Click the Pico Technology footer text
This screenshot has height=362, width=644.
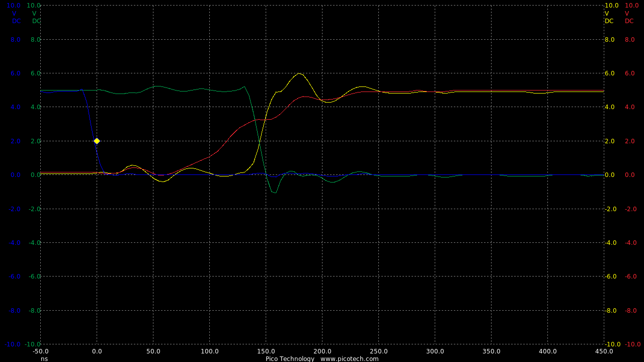point(290,358)
